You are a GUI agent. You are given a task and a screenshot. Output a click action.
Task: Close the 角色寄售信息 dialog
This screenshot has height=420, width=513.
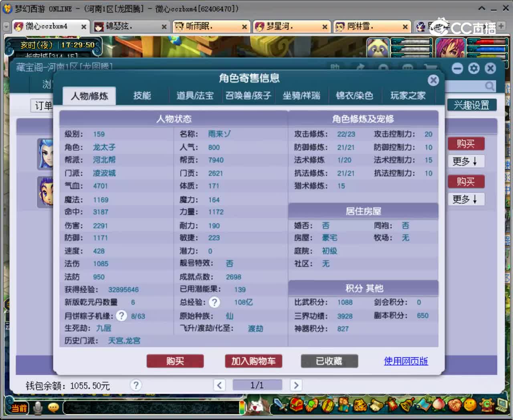coord(433,80)
